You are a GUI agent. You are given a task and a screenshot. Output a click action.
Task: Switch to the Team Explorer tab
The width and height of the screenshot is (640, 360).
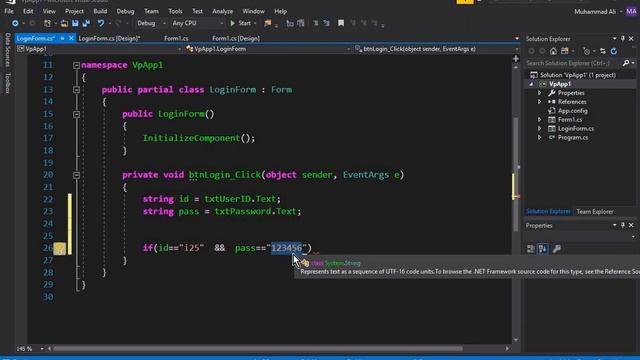click(595, 211)
